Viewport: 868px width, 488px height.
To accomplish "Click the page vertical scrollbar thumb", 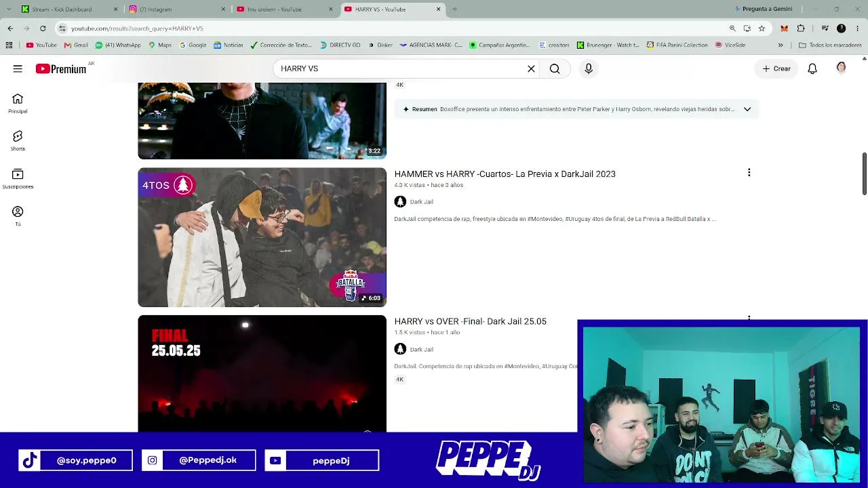I will (864, 174).
